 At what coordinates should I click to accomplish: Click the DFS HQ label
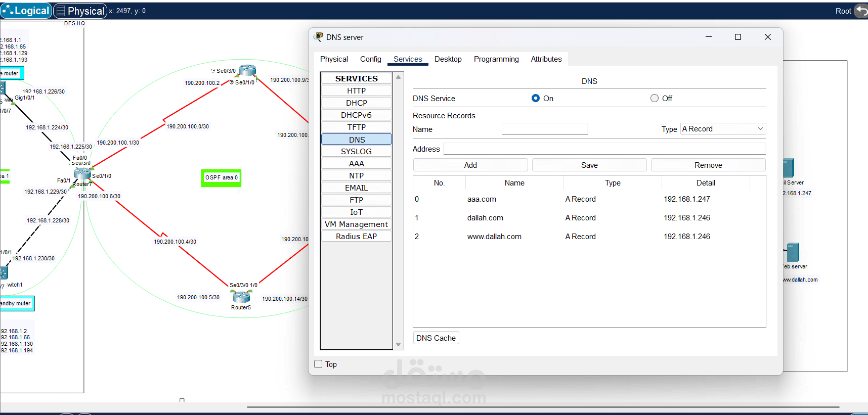pos(74,23)
